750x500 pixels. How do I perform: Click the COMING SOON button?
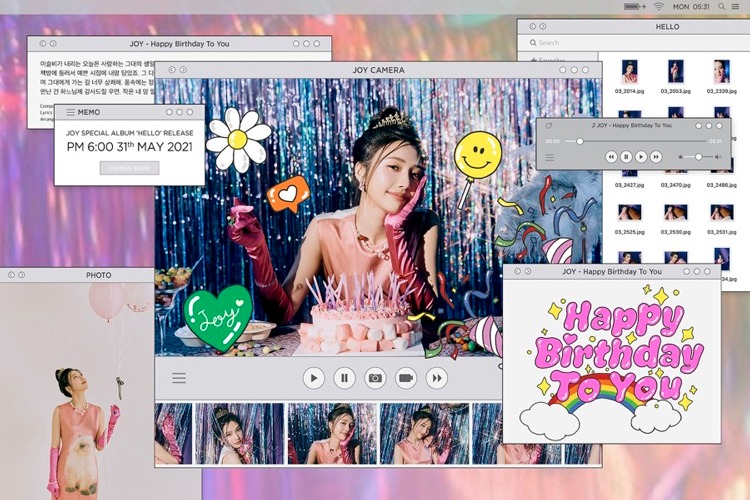[x=129, y=168]
